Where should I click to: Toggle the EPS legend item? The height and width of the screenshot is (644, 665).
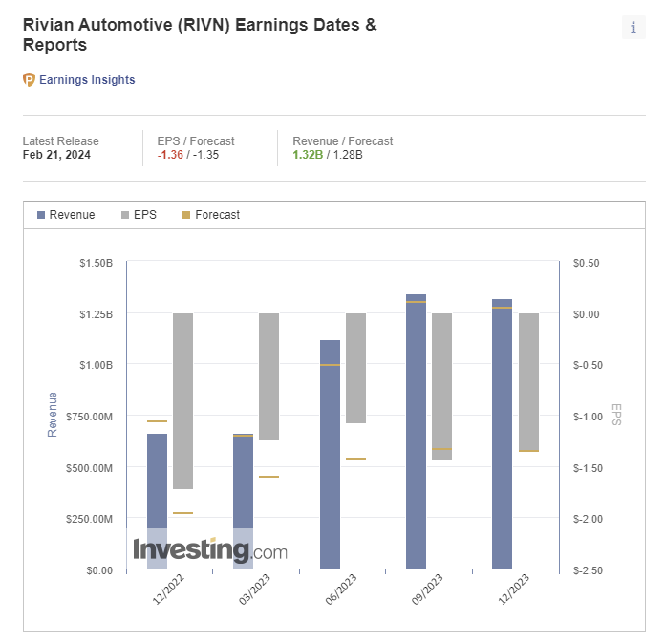pos(139,215)
